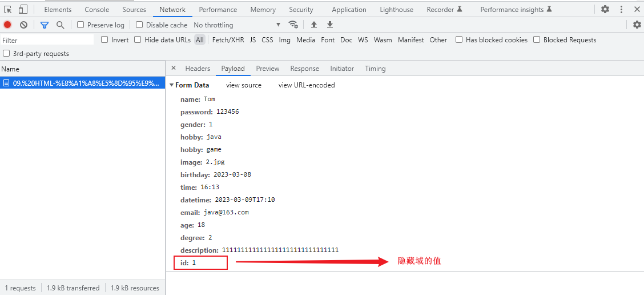Click the Name column header
Screen dimensions: 644x295
(x=83, y=69)
